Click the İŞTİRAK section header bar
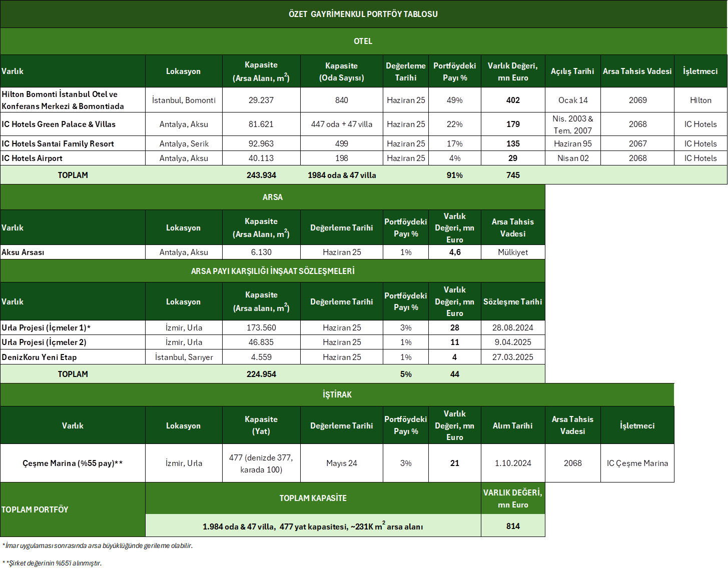Screen dimensions: 728x573 tap(337, 394)
